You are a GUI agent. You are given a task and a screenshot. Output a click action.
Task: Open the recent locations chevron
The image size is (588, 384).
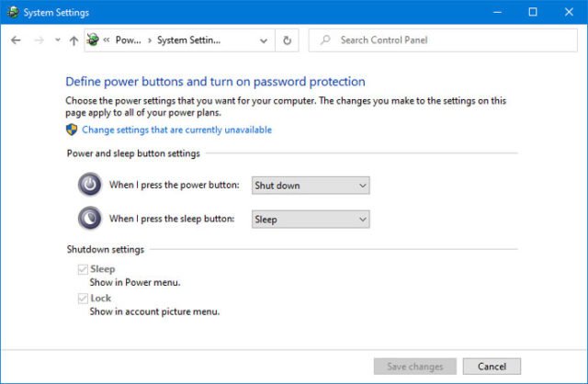[58, 40]
